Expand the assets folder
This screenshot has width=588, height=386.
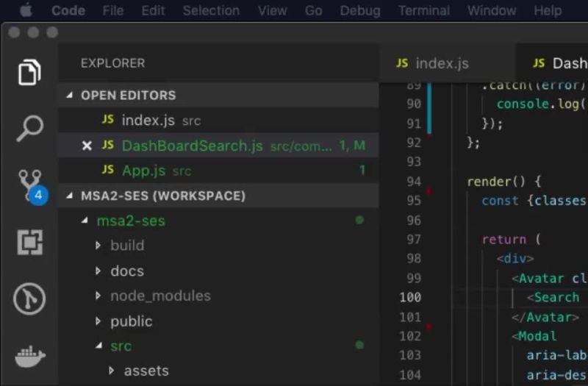pyautogui.click(x=112, y=371)
